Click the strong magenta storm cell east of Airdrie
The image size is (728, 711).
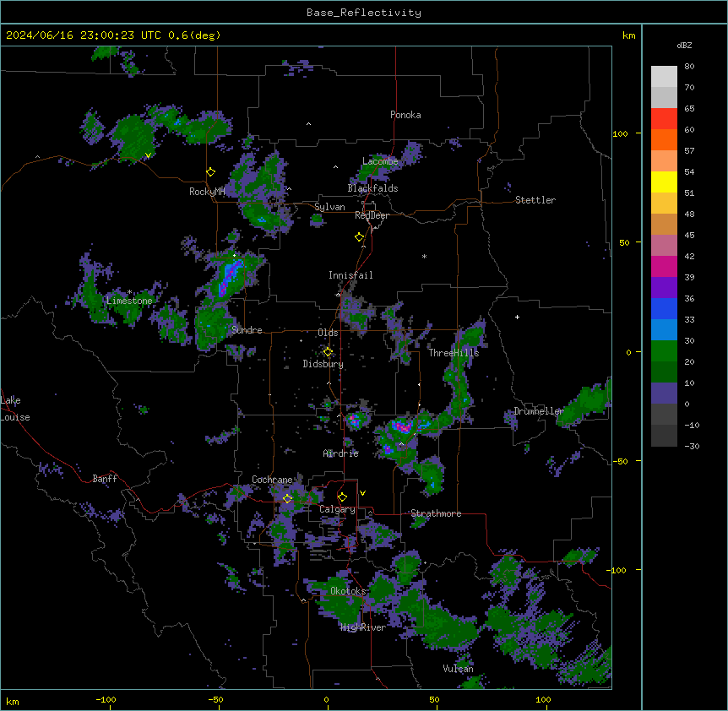(402, 426)
